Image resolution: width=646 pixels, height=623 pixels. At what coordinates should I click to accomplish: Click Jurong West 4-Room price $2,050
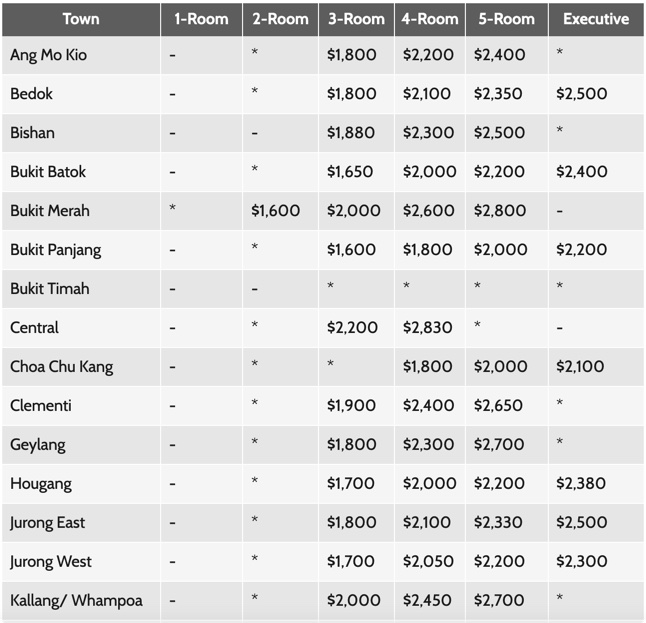point(428,562)
